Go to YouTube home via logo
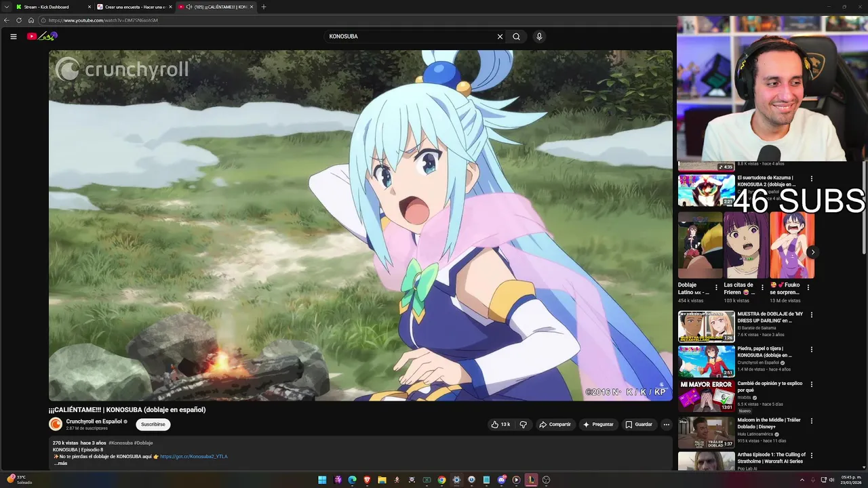Screen dimensions: 868x488 pos(42,36)
